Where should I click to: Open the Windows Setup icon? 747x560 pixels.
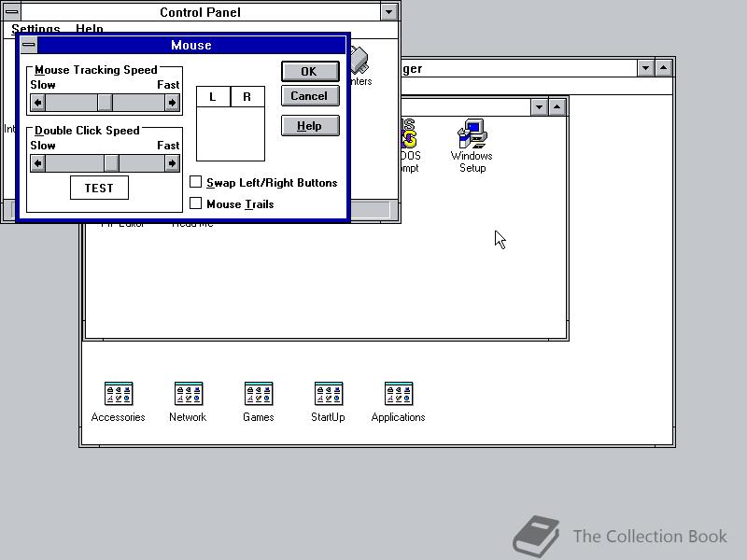pyautogui.click(x=472, y=146)
